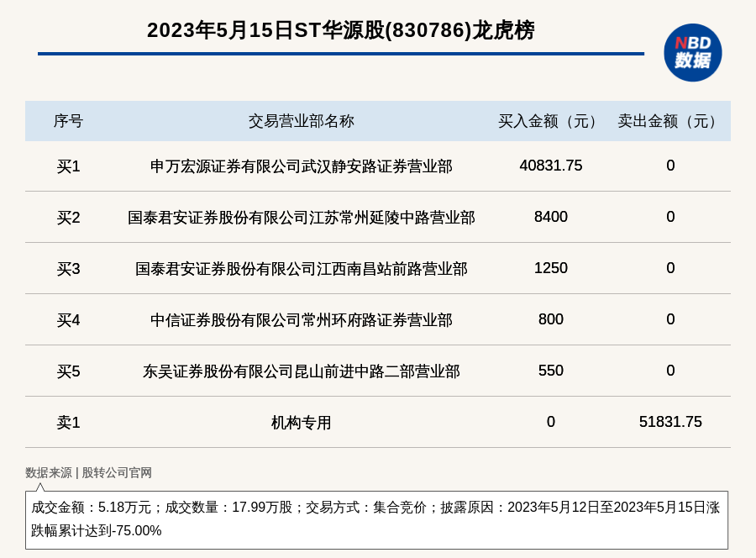The height and width of the screenshot is (558, 756).
Task: Select 国泰君安证券股份有限公司江苏常州延陵中路营业部 cell
Action: (x=302, y=218)
